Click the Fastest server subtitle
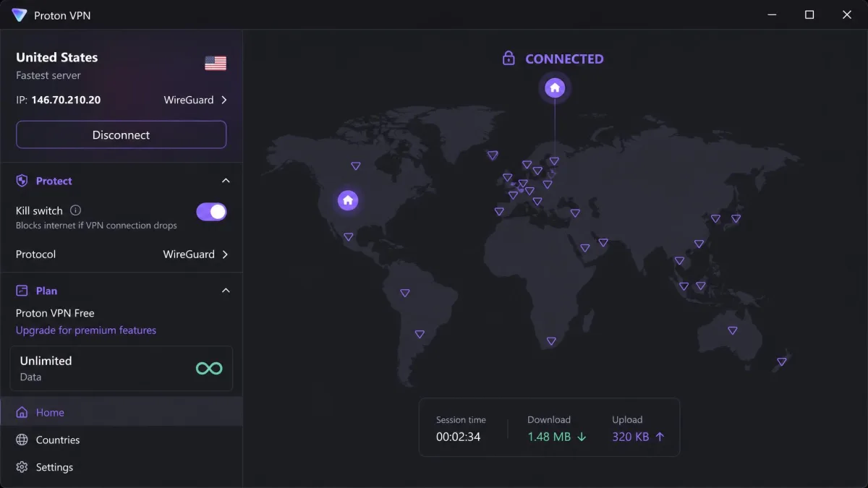 tap(48, 75)
